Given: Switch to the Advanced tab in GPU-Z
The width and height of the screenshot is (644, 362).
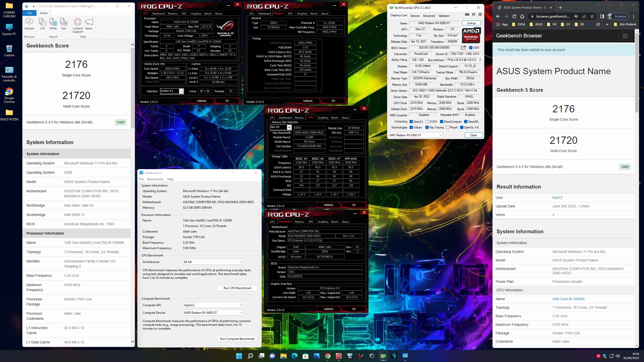Looking at the screenshot, I should [429, 16].
